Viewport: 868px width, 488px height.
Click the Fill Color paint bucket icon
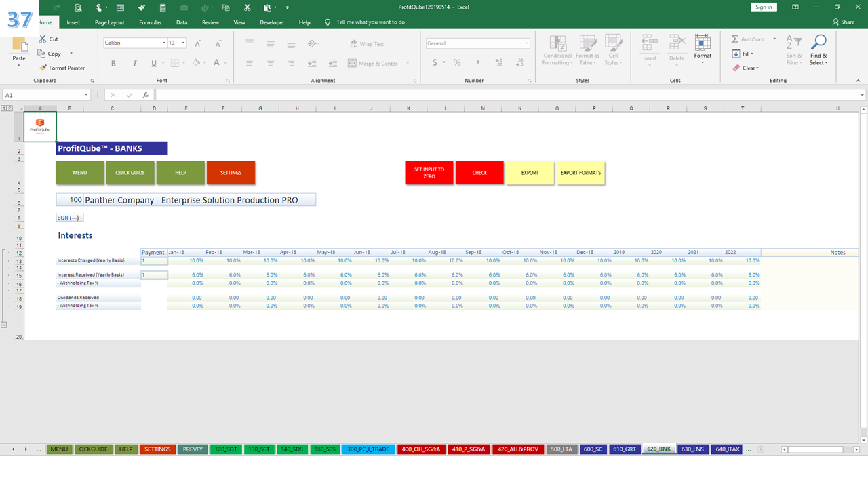coord(196,63)
